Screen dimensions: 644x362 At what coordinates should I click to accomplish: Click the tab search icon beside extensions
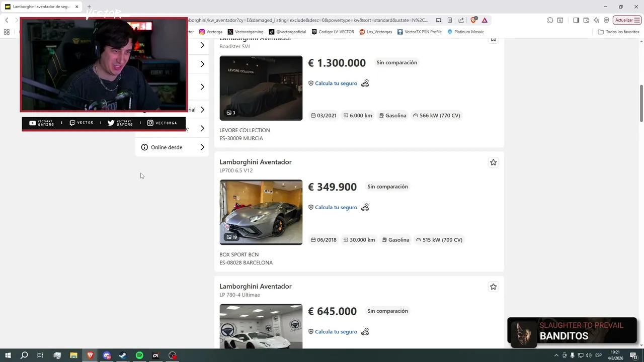[560, 20]
